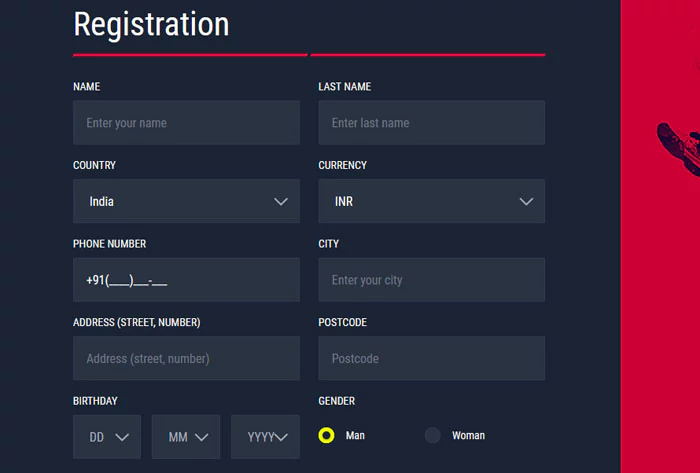Image resolution: width=700 pixels, height=473 pixels.
Task: Click the Woman label text
Action: coord(468,436)
